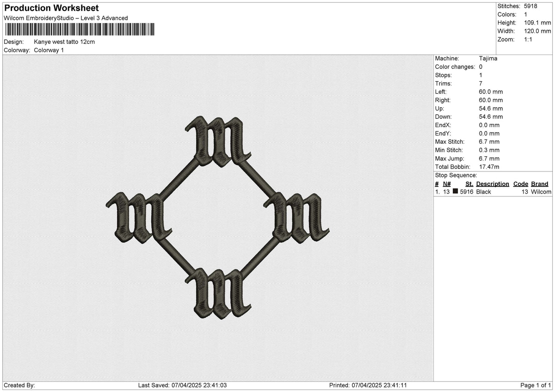555x392 pixels.
Task: Click the barcode below the title
Action: 80,30
